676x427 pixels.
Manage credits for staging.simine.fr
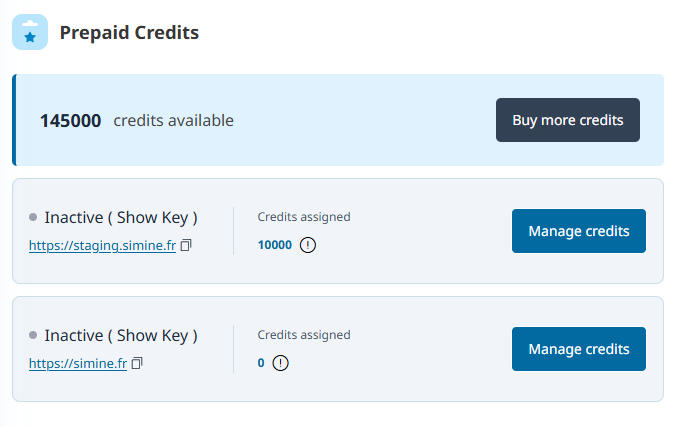pyautogui.click(x=578, y=231)
